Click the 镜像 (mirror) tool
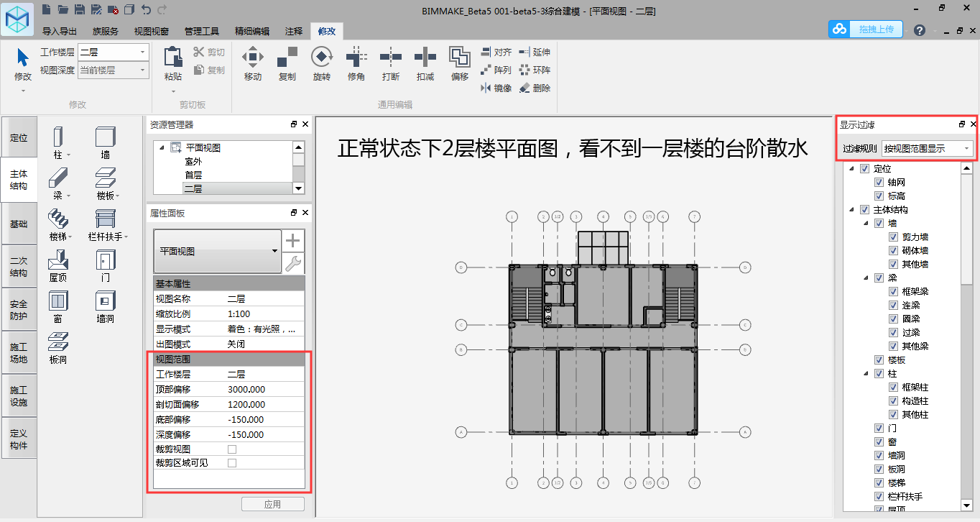980x522 pixels. tap(496, 88)
